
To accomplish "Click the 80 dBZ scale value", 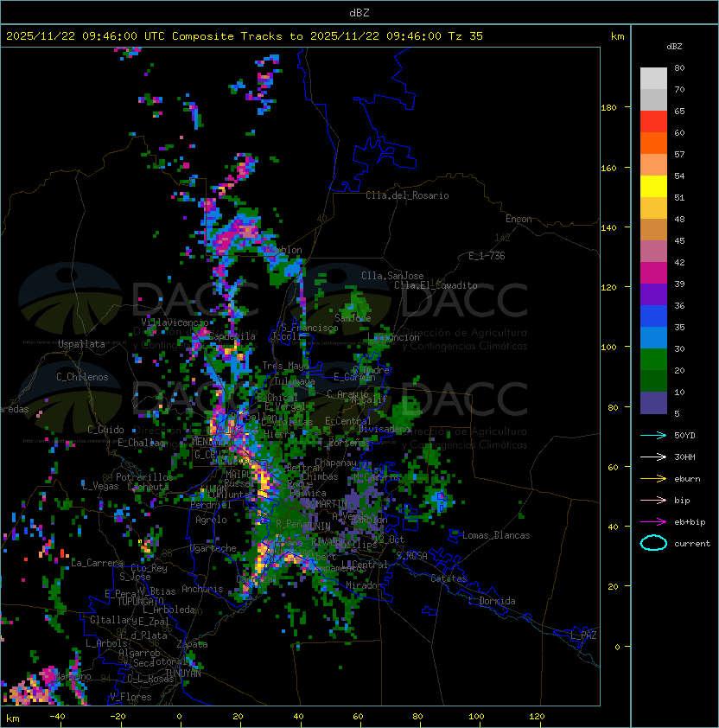I will tap(679, 67).
